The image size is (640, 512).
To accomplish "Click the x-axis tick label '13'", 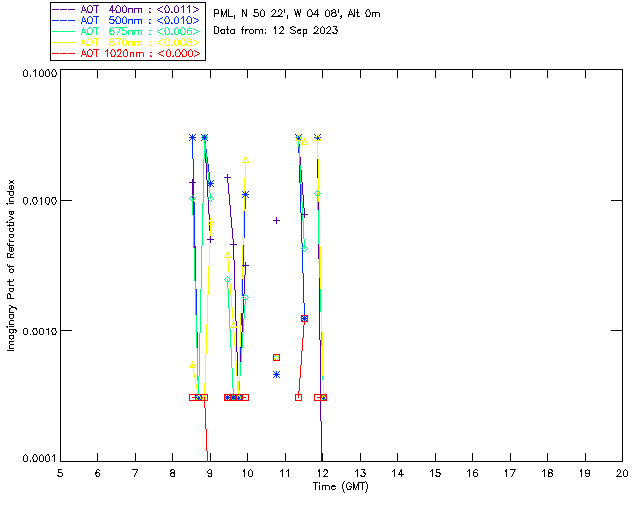I will click(x=360, y=473).
